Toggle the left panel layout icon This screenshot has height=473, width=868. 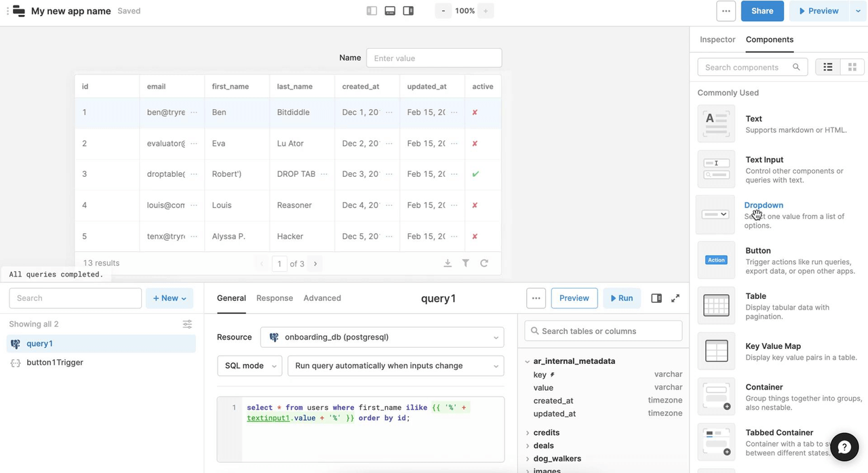(372, 11)
